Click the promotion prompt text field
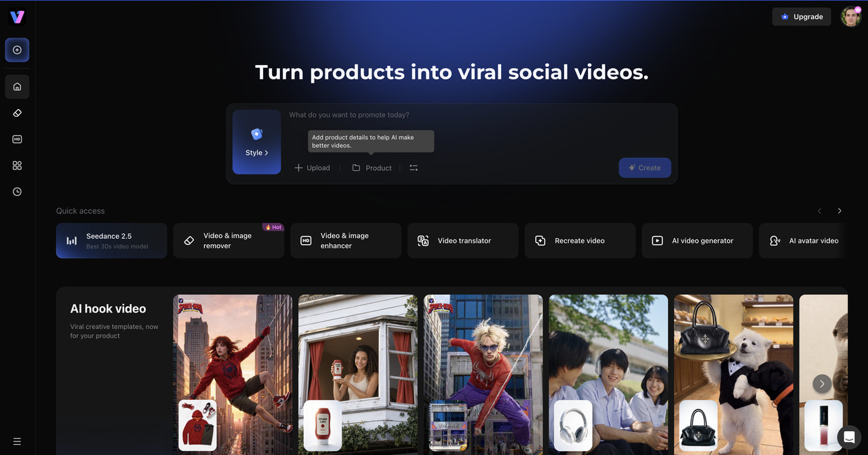This screenshot has width=868, height=455. pos(480,115)
